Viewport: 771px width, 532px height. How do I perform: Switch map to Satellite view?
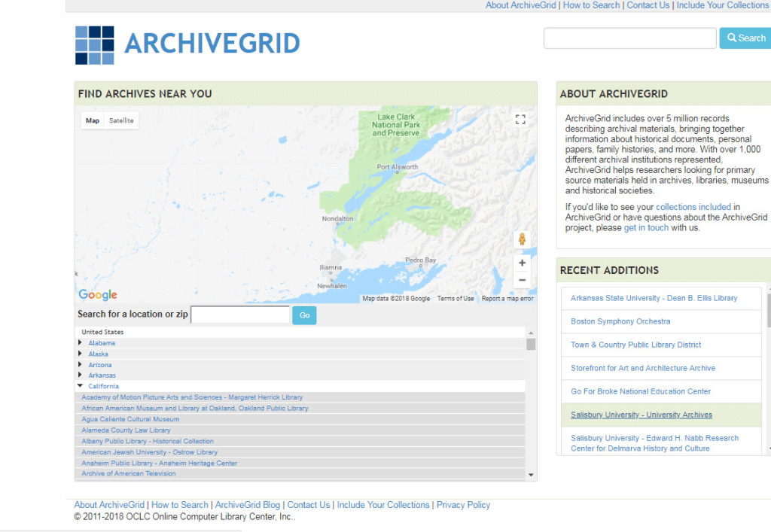pyautogui.click(x=121, y=120)
